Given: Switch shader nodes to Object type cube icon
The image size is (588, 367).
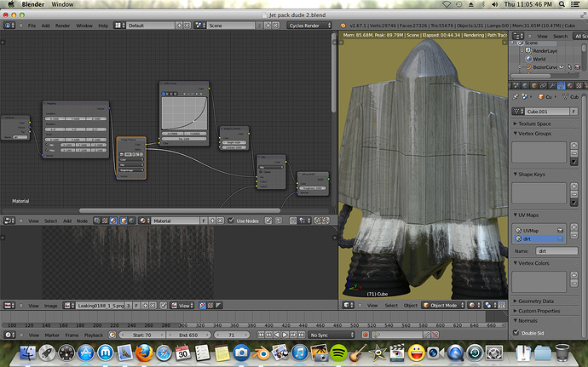Looking at the screenshot, I should 124,221.
